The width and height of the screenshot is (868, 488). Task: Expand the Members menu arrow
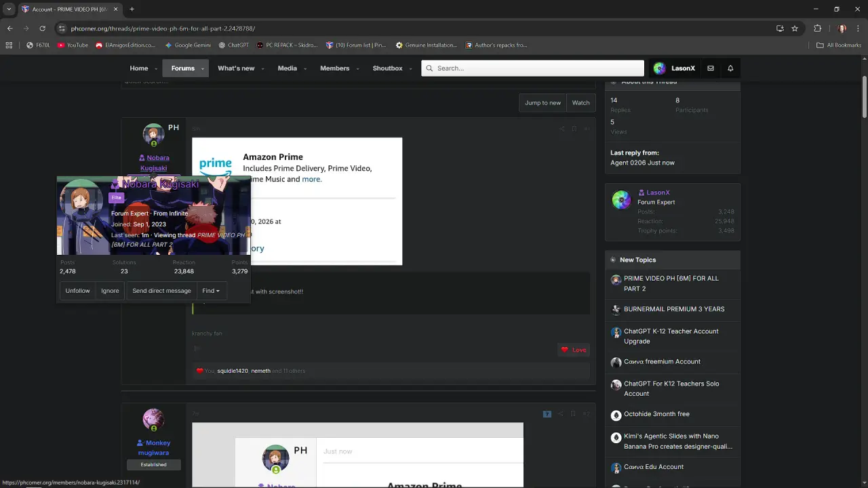[357, 68]
